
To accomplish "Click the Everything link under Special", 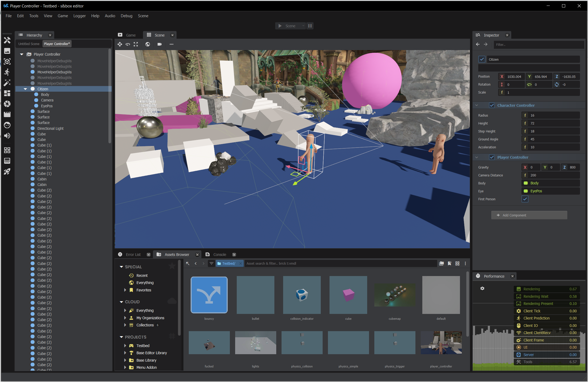I will (145, 282).
